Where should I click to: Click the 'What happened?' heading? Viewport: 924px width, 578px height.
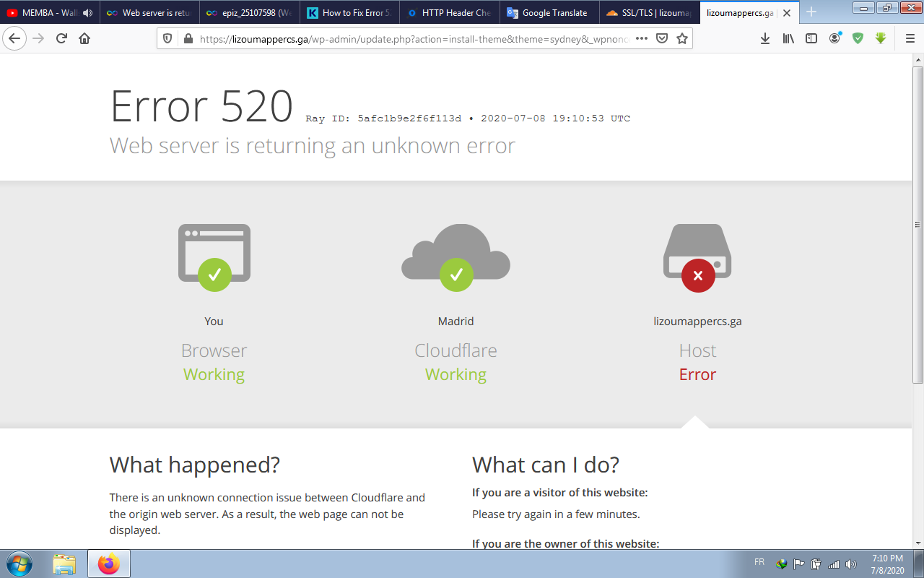[195, 465]
